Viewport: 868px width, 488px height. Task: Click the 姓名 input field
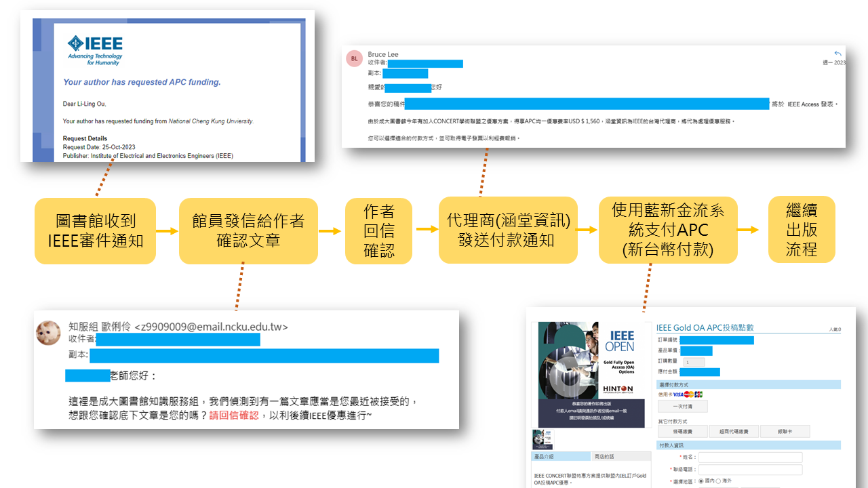click(x=750, y=457)
